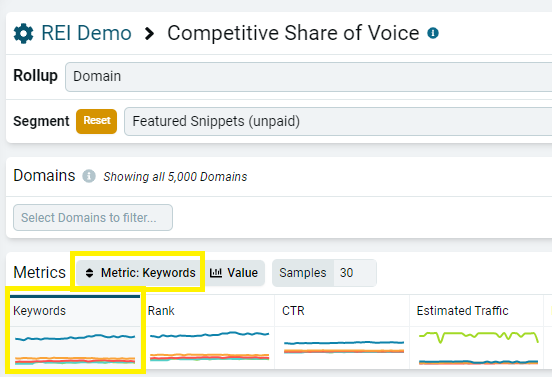The height and width of the screenshot is (377, 552).
Task: Click the 'Showing all 5,000 Domains' text
Action: pos(175,177)
